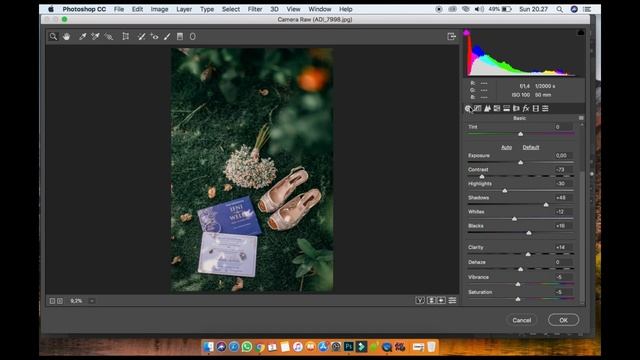Open the HSL Adjustments panel tab
The image size is (640, 360).
click(497, 108)
